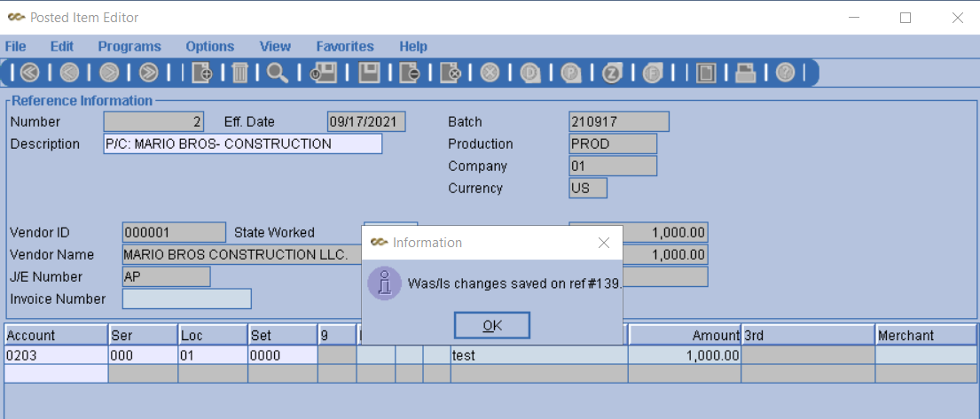Image resolution: width=980 pixels, height=419 pixels.
Task: Click the printer toolbar icon
Action: click(x=745, y=73)
